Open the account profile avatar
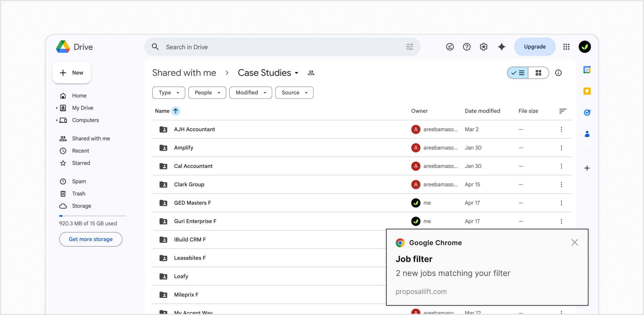Image resolution: width=644 pixels, height=315 pixels. (585, 47)
